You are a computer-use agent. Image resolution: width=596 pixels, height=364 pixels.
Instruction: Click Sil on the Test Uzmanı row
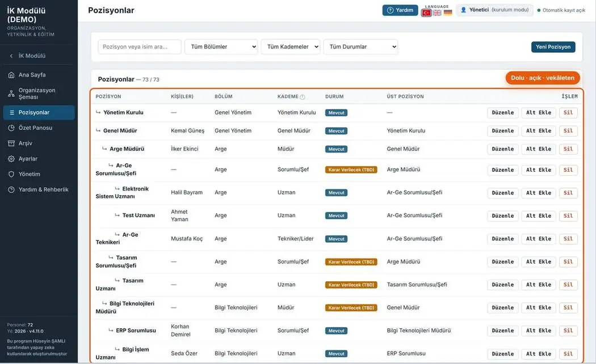[x=568, y=215]
